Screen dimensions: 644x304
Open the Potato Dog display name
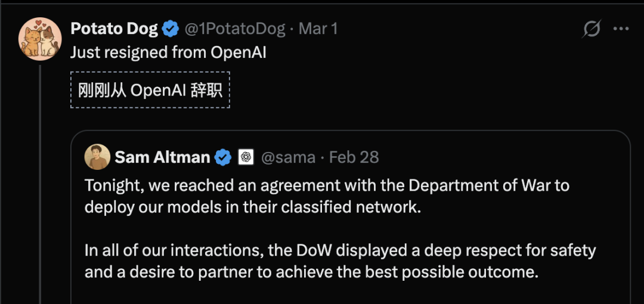[x=114, y=29]
